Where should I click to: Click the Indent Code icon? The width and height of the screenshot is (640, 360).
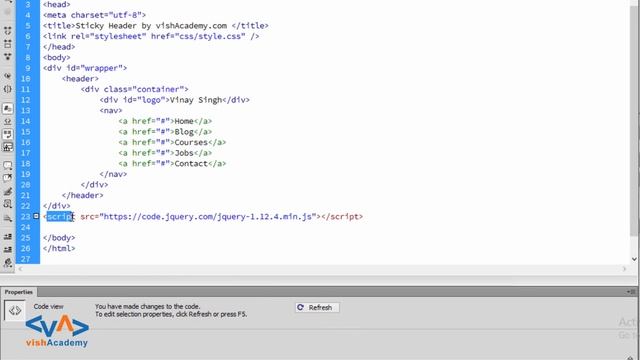7,236
